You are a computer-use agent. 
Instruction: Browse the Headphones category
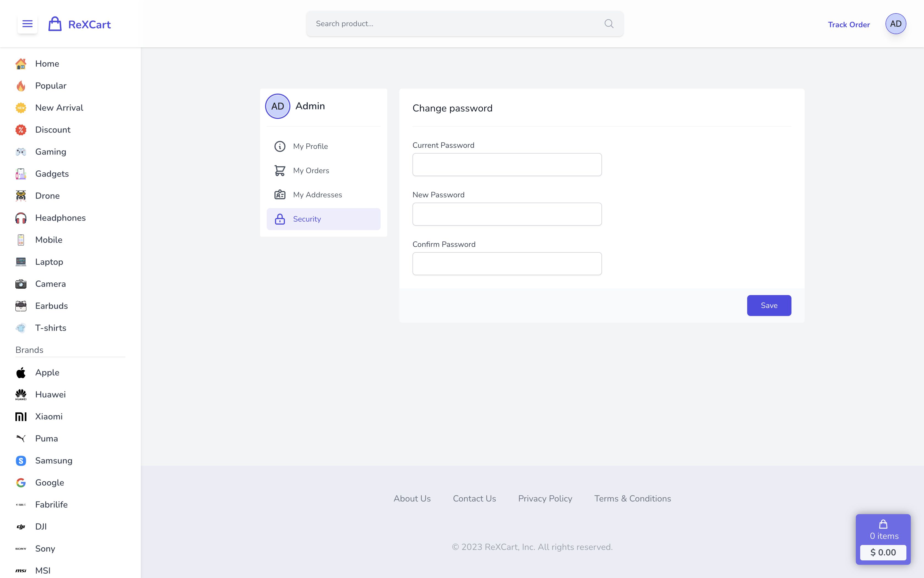tap(60, 218)
